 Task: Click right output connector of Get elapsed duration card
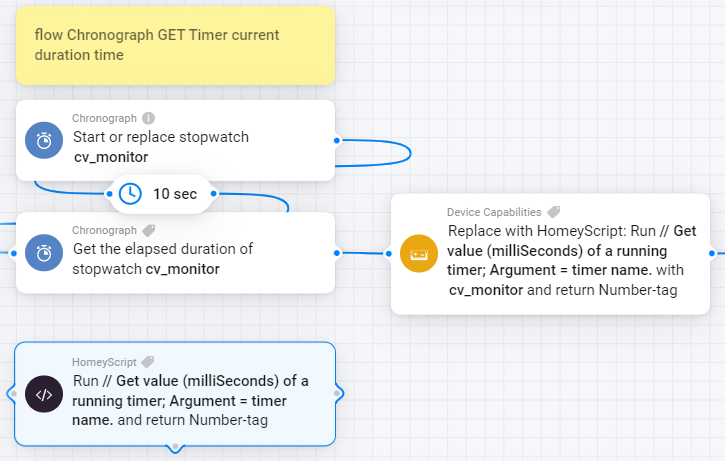[336, 253]
